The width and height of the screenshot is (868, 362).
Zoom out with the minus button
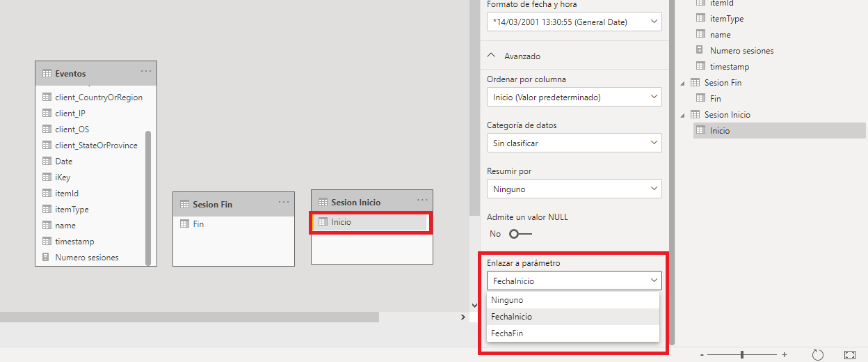click(702, 354)
